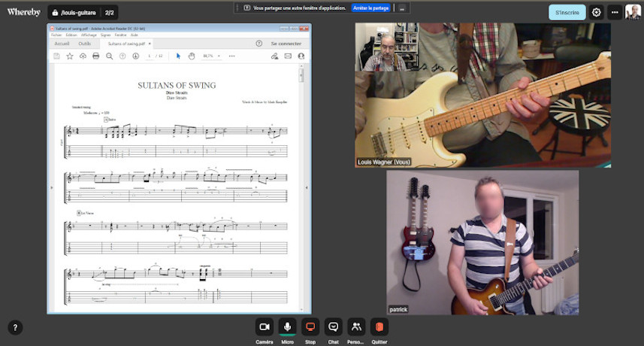Image resolution: width=644 pixels, height=346 pixels.
Task: Open the Perso... participants panel
Action: (x=356, y=327)
